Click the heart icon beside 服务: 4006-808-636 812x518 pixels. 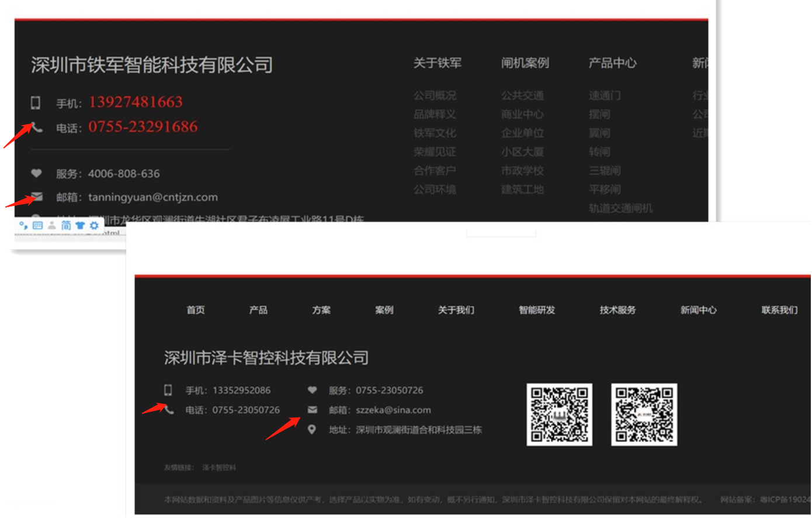point(36,174)
